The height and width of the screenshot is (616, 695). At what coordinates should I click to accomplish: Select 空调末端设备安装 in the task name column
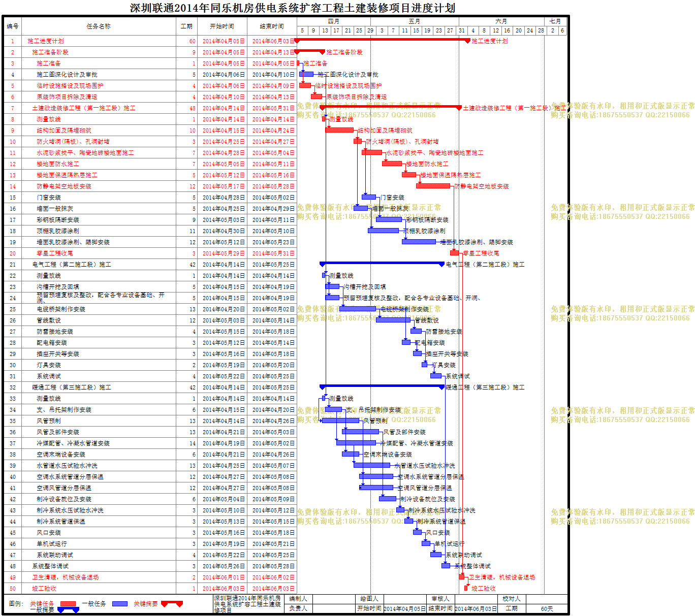[x=61, y=455]
